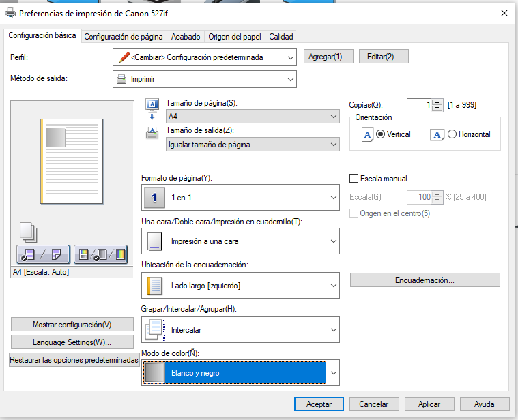This screenshot has width=518, height=420.
Task: Click the printer icon in the title bar
Action: click(x=10, y=14)
